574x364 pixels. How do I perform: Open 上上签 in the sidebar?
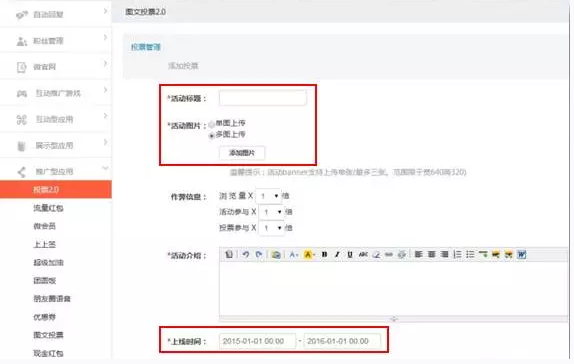tap(45, 244)
